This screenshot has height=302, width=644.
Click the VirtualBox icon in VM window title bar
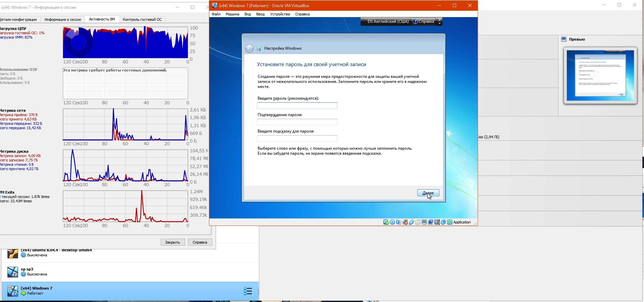click(x=214, y=5)
